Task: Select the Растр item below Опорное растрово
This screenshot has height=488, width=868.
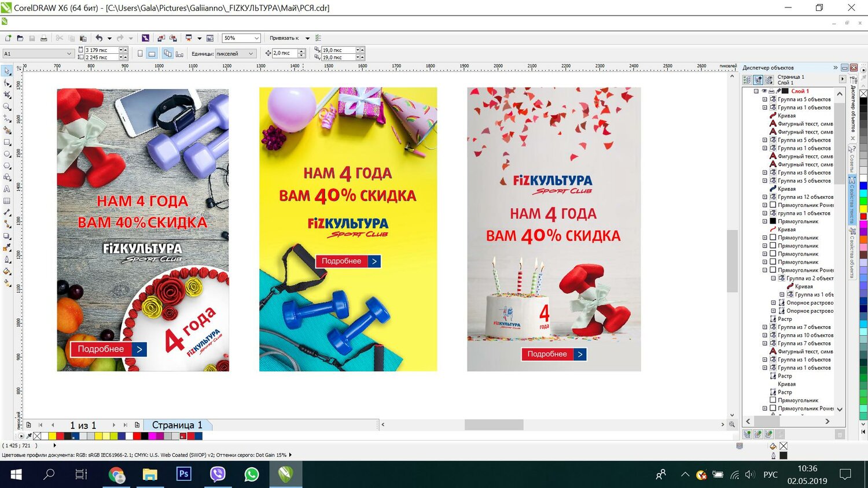Action: point(785,319)
